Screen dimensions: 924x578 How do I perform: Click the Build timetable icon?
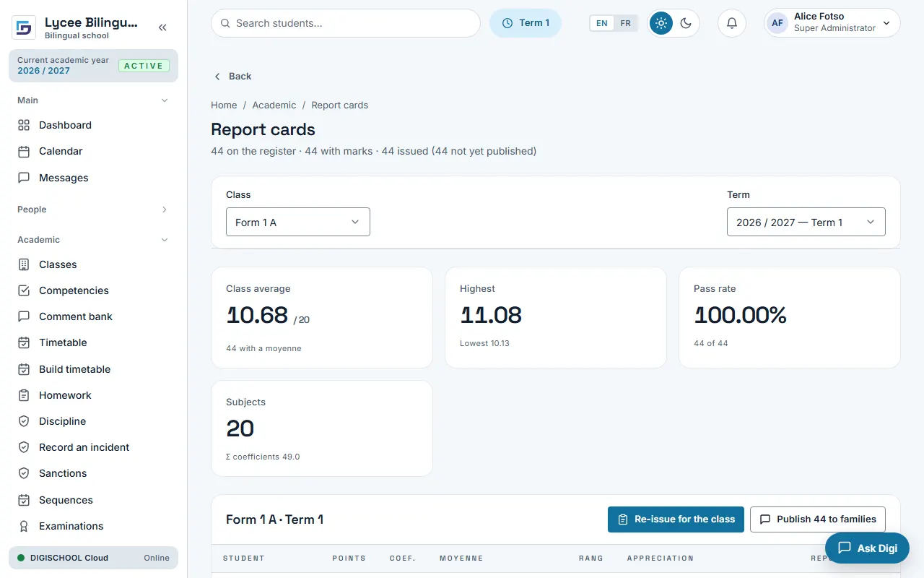[24, 369]
